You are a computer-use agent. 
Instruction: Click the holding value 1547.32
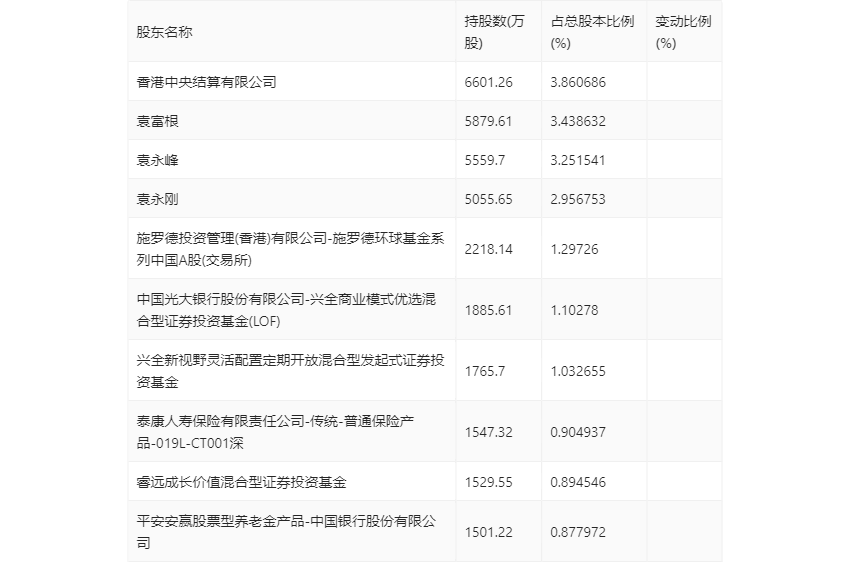coord(488,432)
